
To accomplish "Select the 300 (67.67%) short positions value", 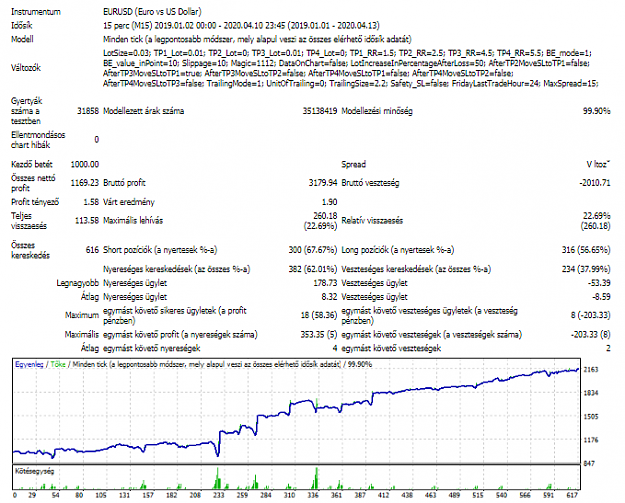I will [x=313, y=250].
